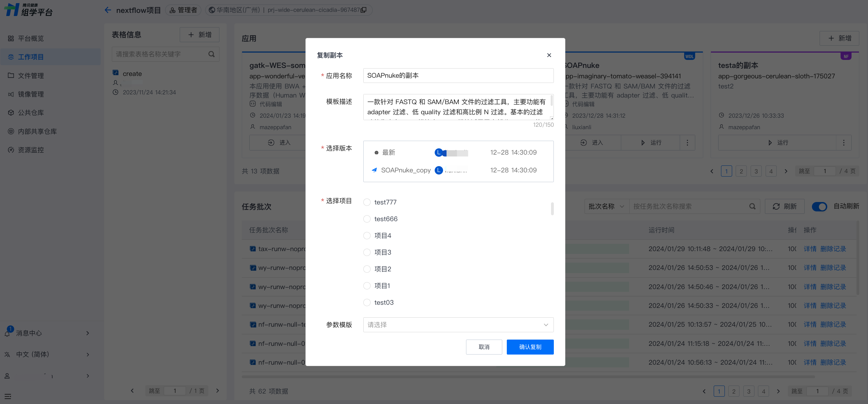Select the test777 project radio button
Image resolution: width=868 pixels, height=404 pixels.
tap(367, 202)
